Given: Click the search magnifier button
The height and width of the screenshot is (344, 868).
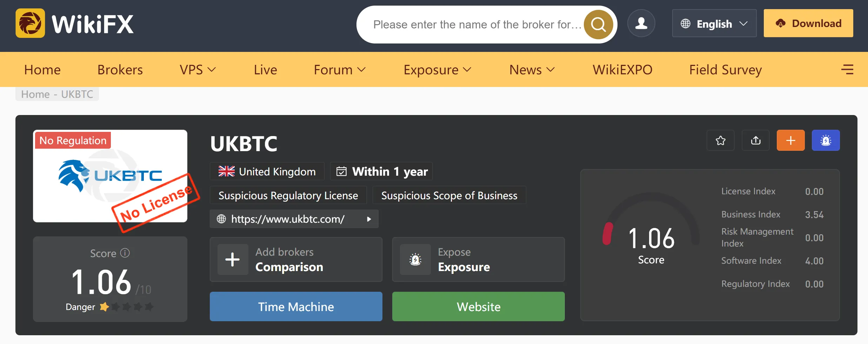Looking at the screenshot, I should pyautogui.click(x=598, y=25).
